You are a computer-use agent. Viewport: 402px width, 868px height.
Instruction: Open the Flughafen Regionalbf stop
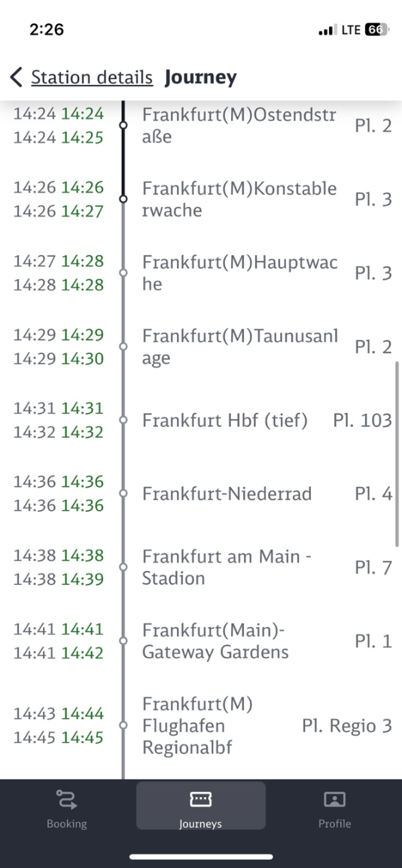point(201,725)
